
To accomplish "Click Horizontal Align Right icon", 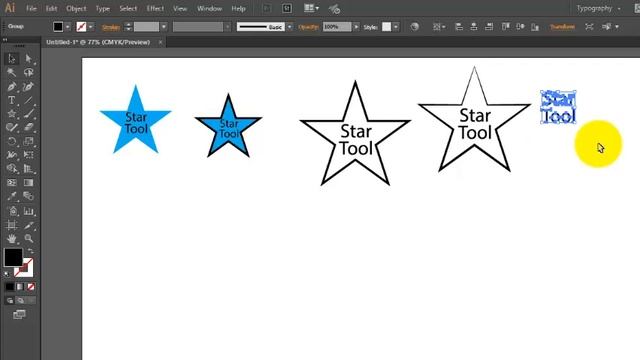I will click(x=489, y=27).
